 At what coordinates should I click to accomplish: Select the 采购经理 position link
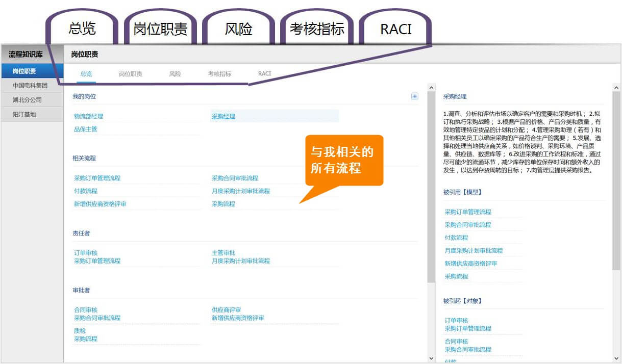pyautogui.click(x=223, y=116)
